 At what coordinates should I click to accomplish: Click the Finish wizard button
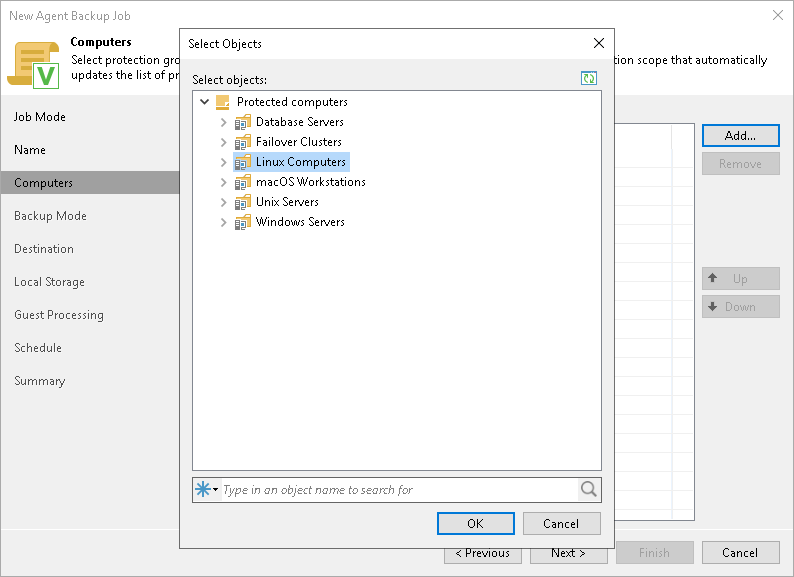[x=654, y=553]
